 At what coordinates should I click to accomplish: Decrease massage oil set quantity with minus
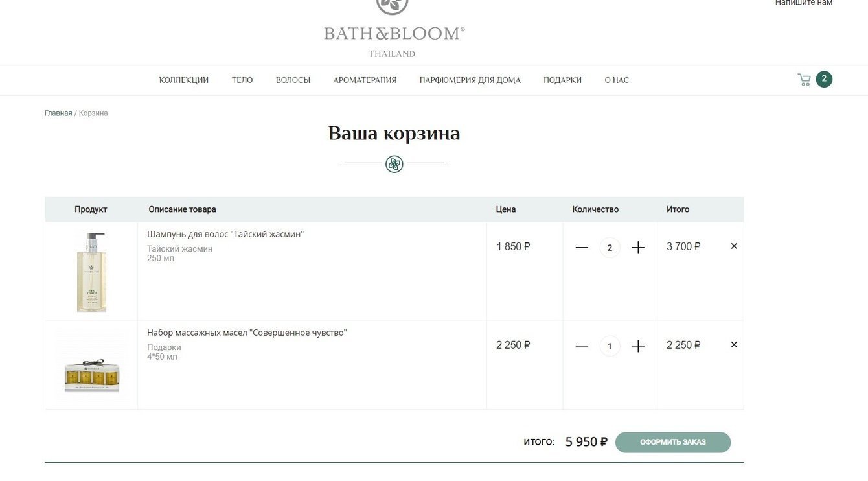[582, 346]
